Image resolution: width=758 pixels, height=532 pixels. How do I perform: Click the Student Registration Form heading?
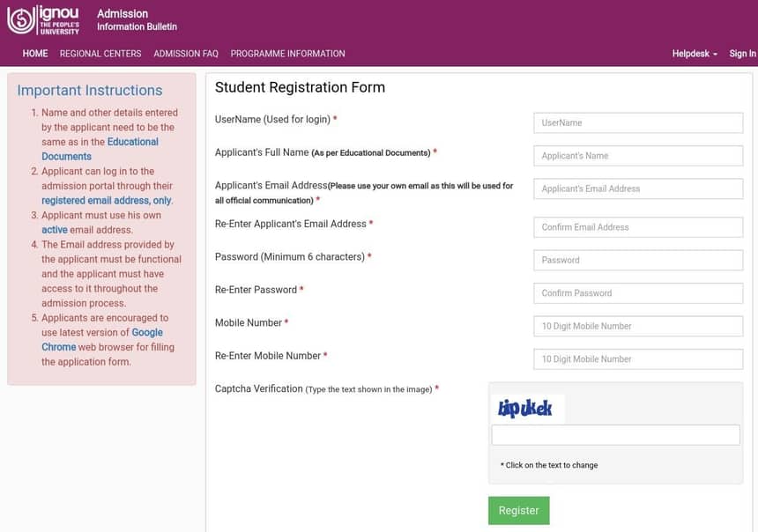click(x=300, y=87)
